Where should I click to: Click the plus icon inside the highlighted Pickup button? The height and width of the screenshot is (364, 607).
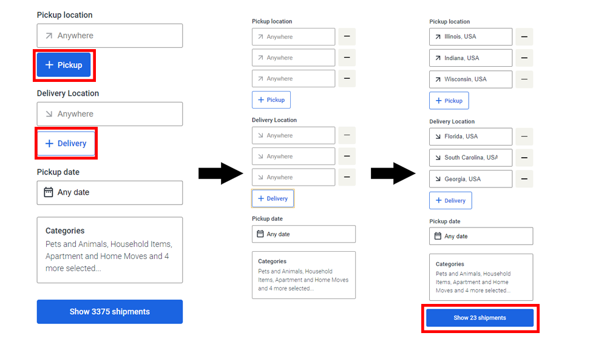[x=50, y=65]
